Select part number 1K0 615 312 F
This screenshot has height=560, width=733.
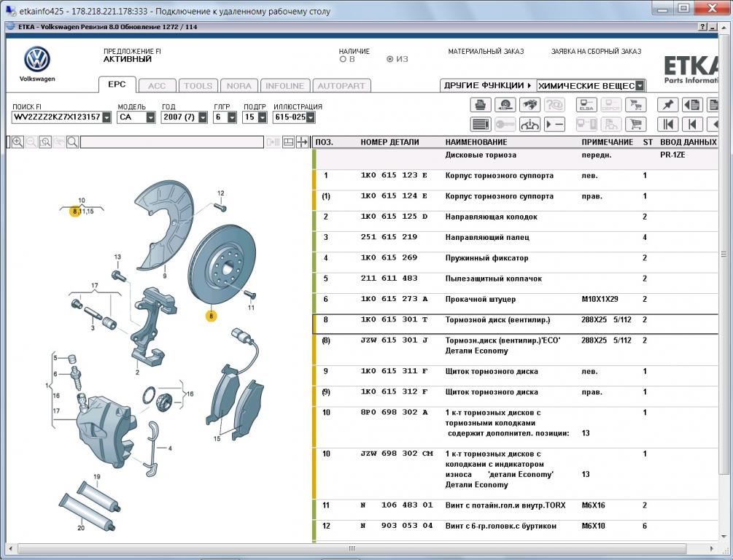pos(394,392)
